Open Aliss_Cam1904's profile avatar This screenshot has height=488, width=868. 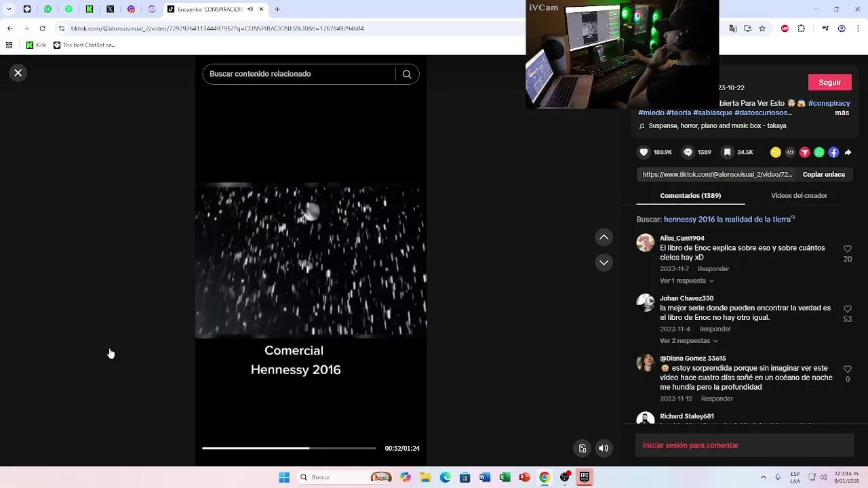tap(646, 243)
